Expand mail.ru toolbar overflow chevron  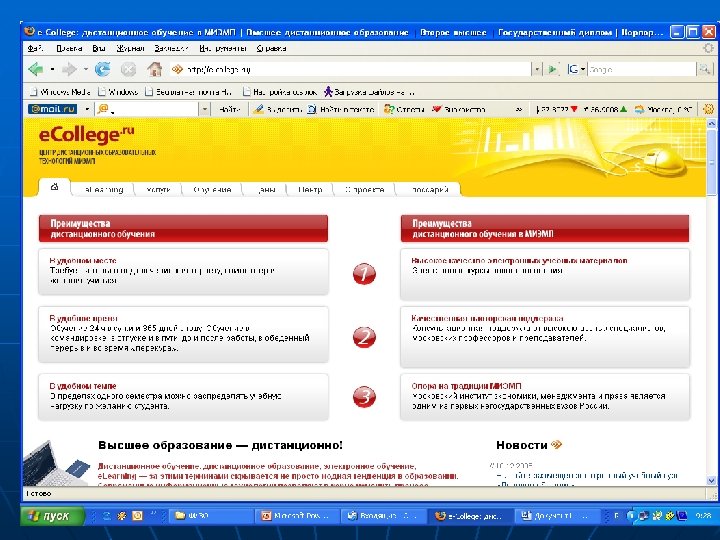coord(518,109)
